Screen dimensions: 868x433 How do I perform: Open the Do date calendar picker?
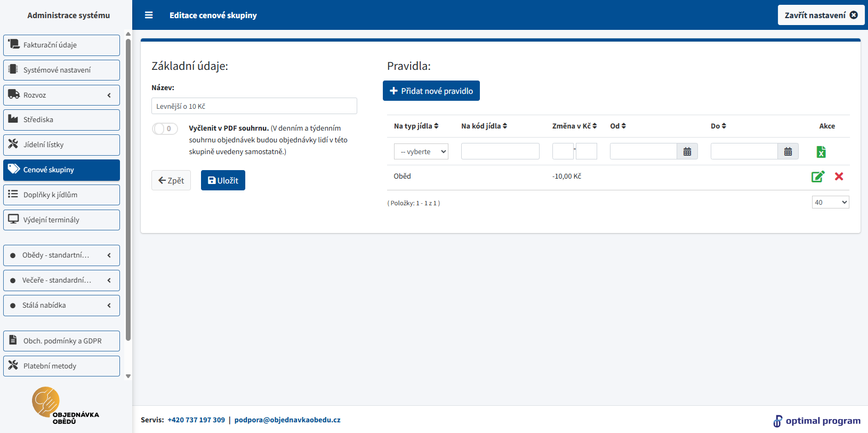(x=788, y=151)
